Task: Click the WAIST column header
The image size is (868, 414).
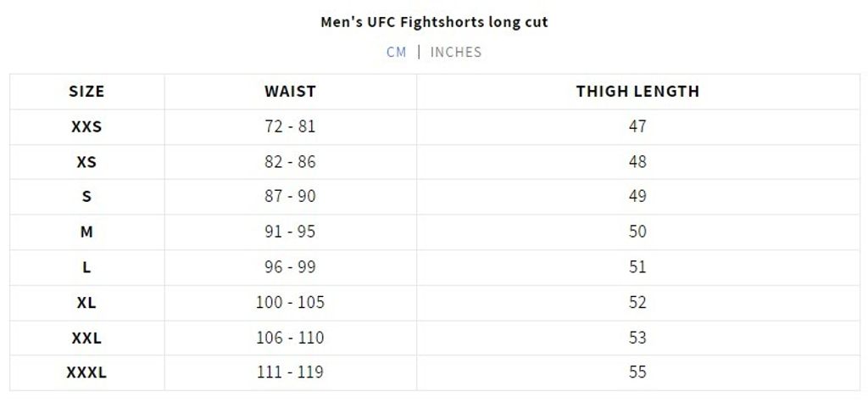Action: point(290,92)
